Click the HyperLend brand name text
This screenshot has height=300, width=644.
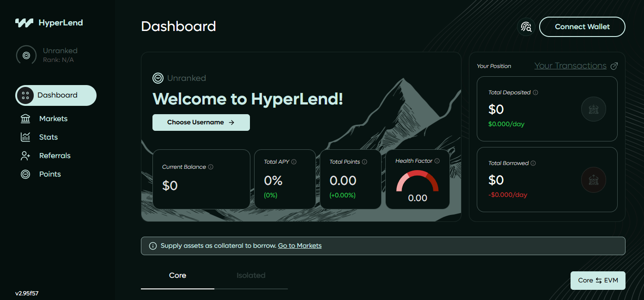click(x=61, y=23)
